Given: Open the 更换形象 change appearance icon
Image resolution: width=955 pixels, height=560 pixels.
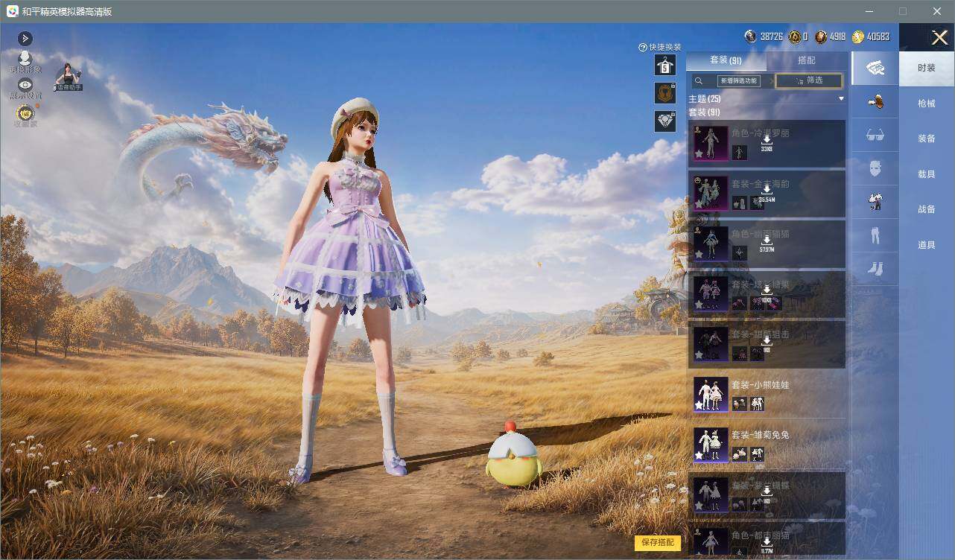Looking at the screenshot, I should point(25,62).
